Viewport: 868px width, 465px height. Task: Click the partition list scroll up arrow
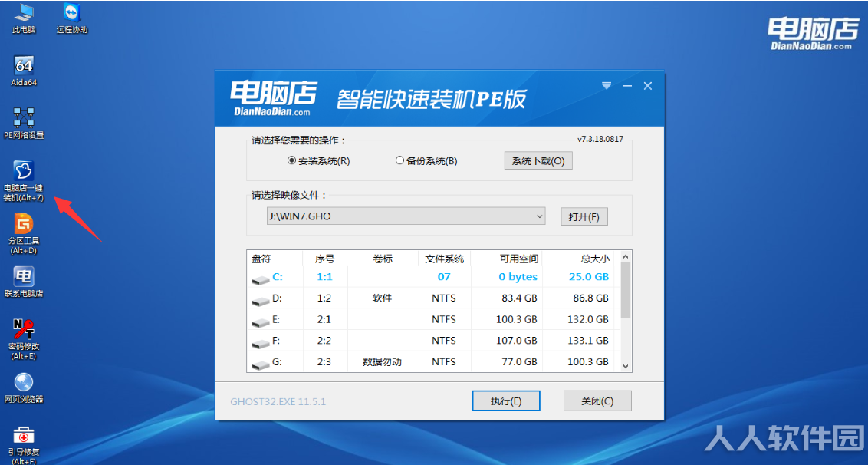(x=626, y=256)
